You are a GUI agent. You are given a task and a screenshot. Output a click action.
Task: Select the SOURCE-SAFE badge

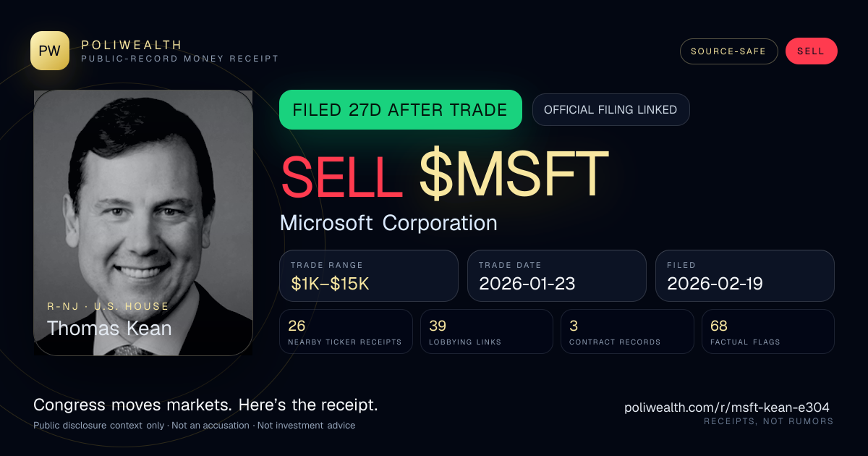click(728, 51)
